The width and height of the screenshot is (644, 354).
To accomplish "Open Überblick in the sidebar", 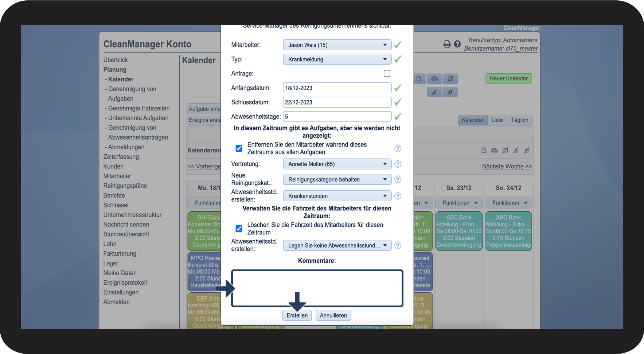I will (x=116, y=60).
